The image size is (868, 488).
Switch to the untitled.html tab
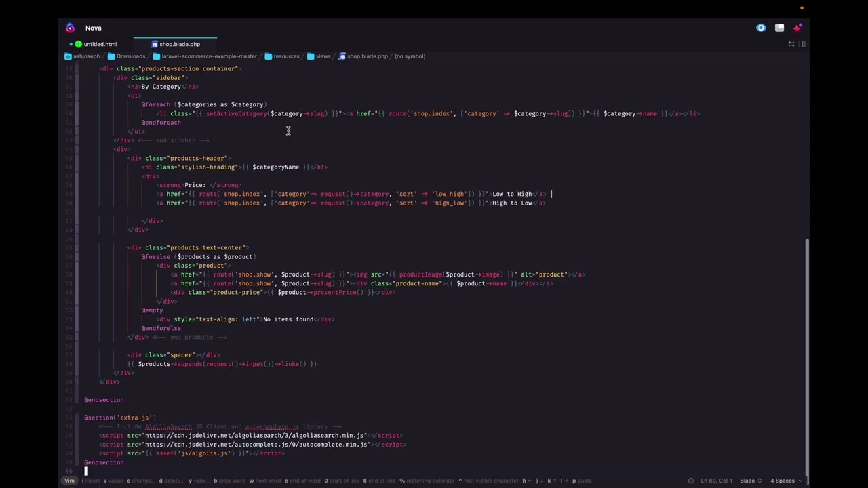(x=96, y=44)
